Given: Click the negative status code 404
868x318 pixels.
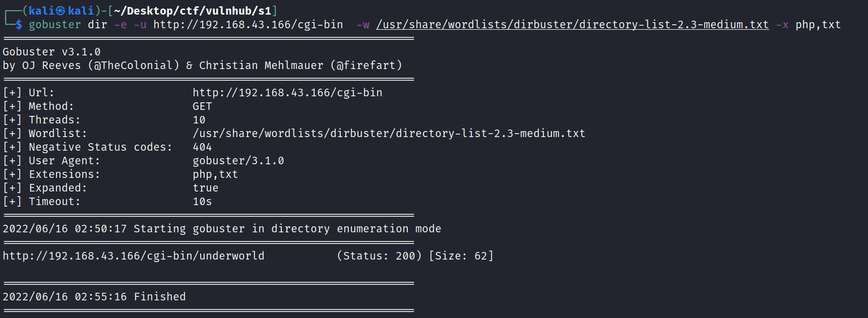Looking at the screenshot, I should click(202, 147).
